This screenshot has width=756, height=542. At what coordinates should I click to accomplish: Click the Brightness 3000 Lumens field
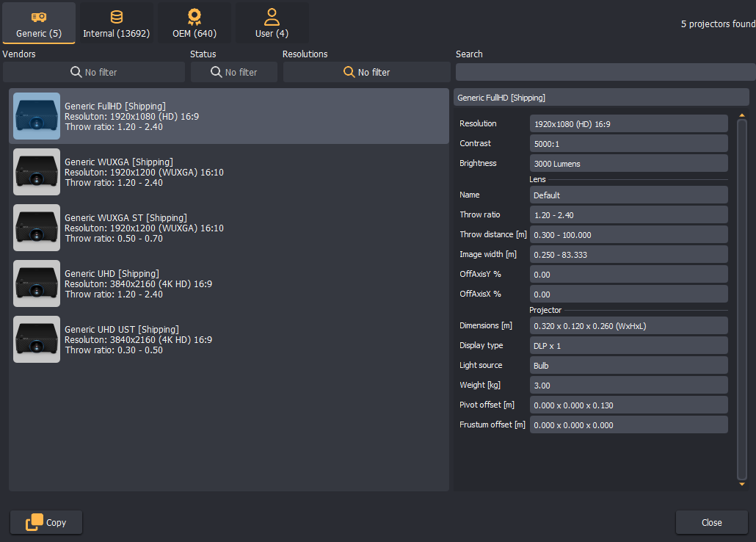click(x=629, y=163)
